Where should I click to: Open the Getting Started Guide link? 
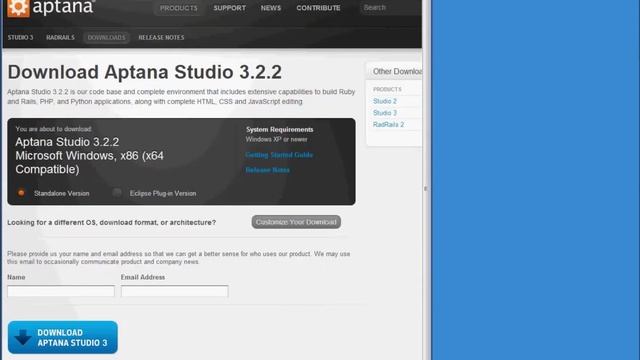tap(279, 155)
